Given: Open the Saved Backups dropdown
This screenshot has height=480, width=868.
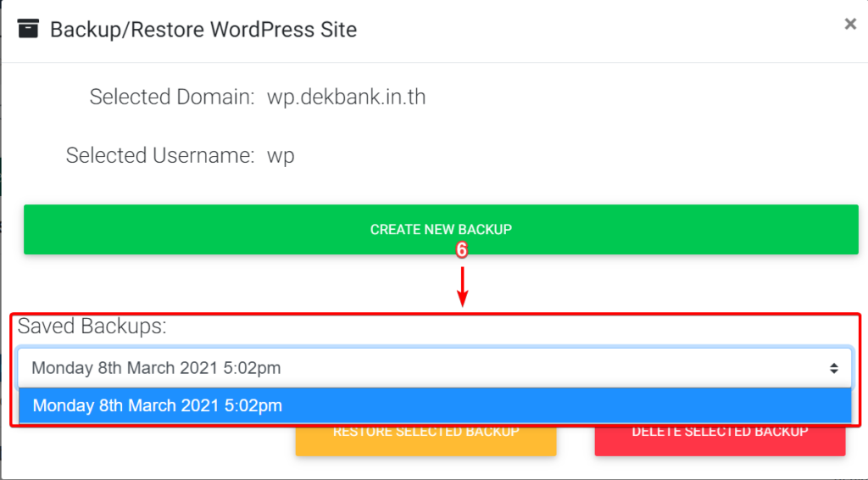Looking at the screenshot, I should click(435, 368).
